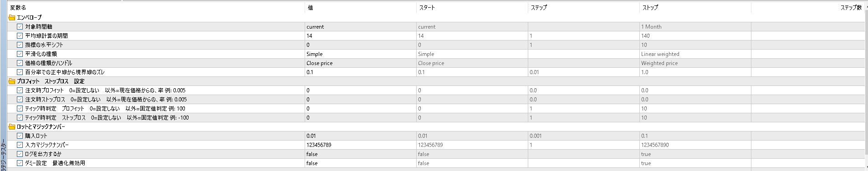Click the ロットとマジックナンバー folder icon
Screen dimensions: 868x171
(12, 127)
